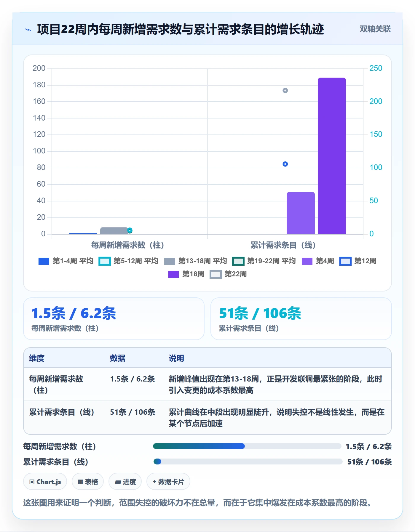Click the 说明 column header

(x=176, y=358)
